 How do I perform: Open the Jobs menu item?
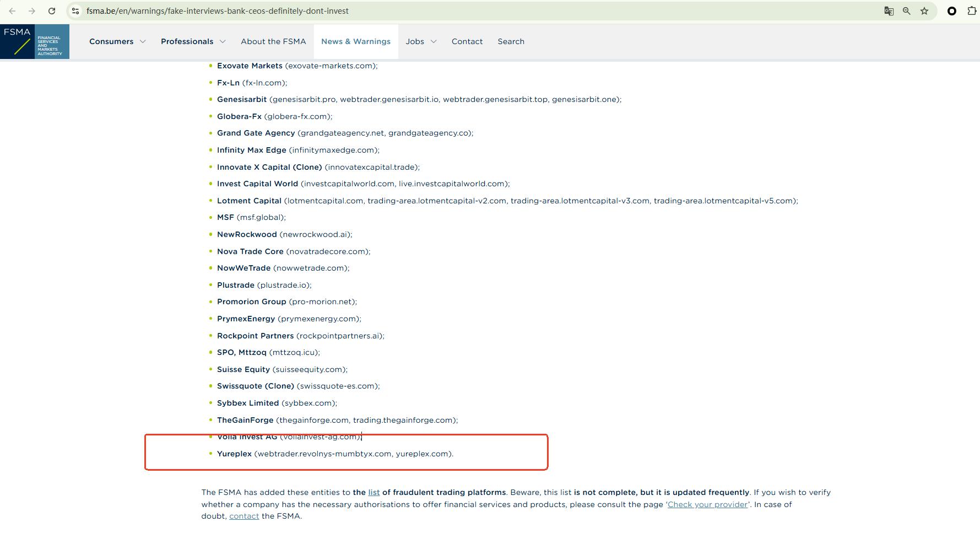415,41
